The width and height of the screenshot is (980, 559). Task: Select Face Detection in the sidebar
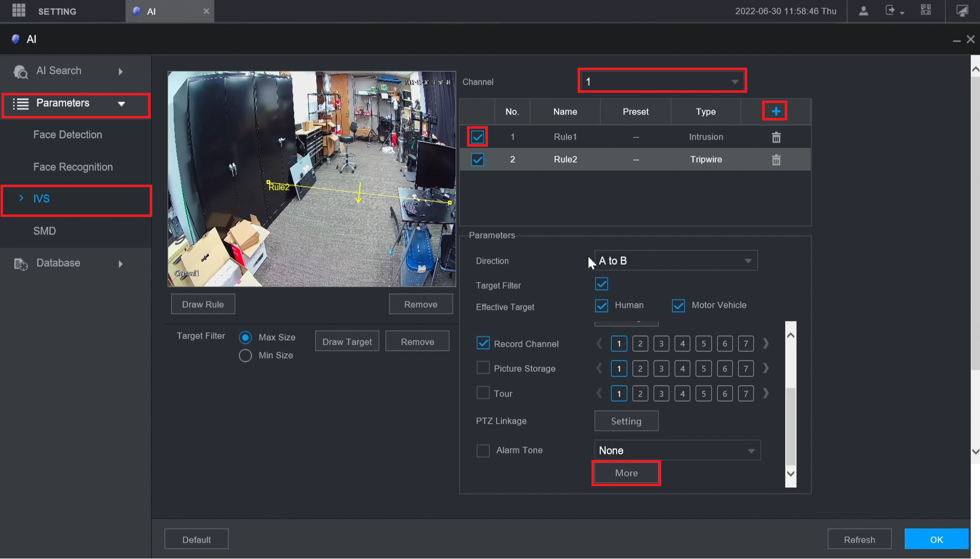(68, 135)
